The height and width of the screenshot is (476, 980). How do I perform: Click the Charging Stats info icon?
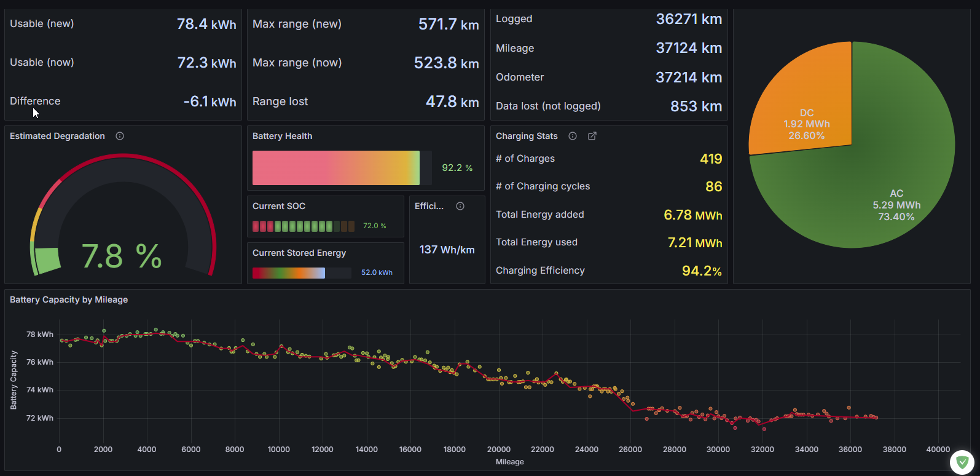pyautogui.click(x=573, y=136)
